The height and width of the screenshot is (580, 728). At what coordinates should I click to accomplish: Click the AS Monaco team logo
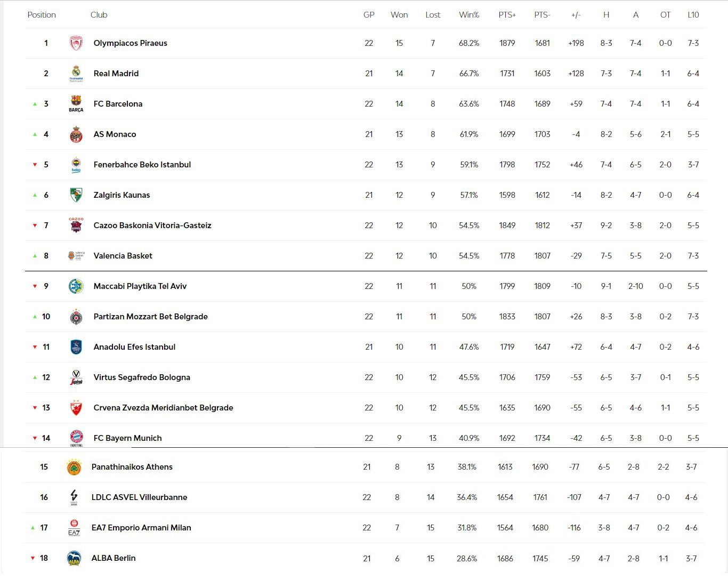[76, 134]
